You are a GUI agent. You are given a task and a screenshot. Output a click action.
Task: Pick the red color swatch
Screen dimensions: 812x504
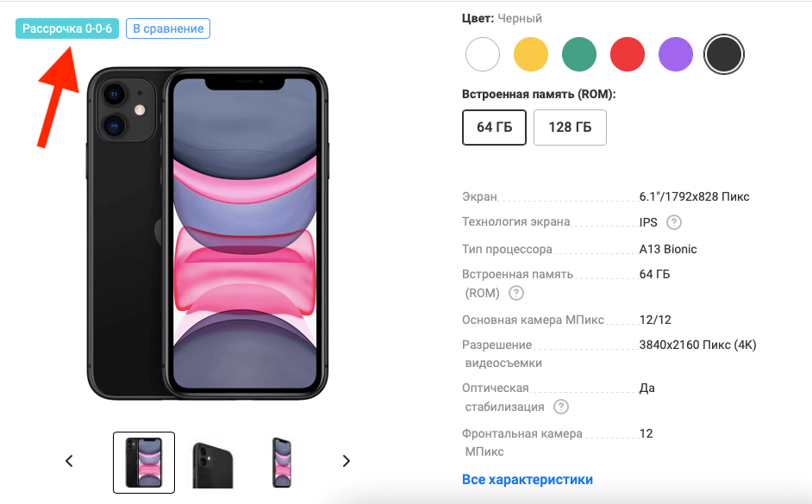[628, 54]
